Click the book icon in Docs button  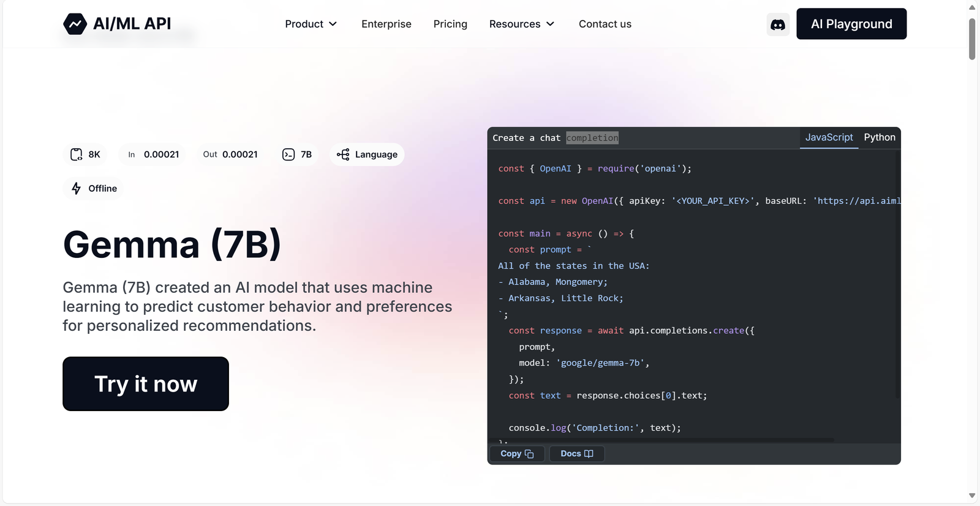[x=589, y=454]
